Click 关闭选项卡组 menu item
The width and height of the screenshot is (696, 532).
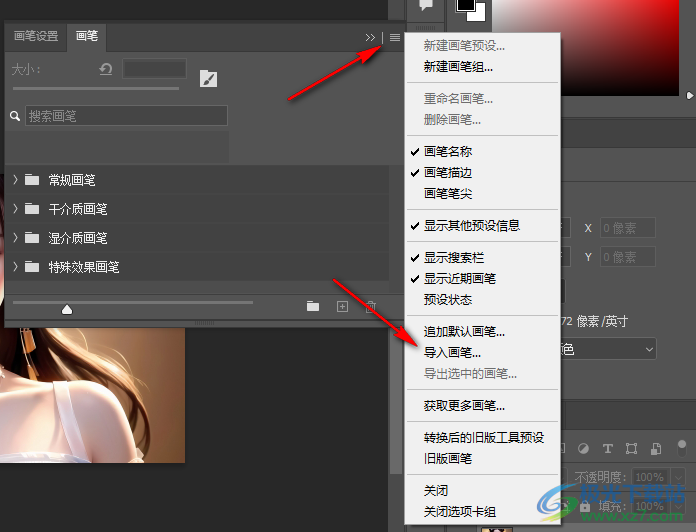tap(459, 512)
